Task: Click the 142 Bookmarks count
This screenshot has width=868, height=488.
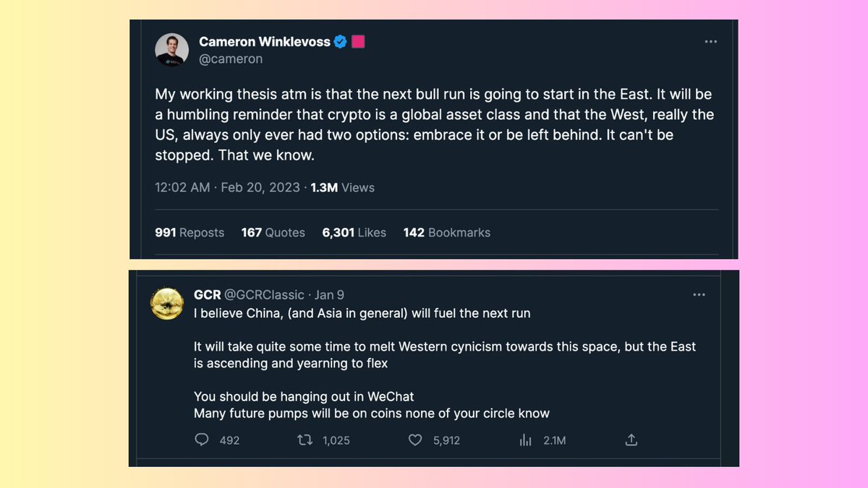Action: point(446,233)
